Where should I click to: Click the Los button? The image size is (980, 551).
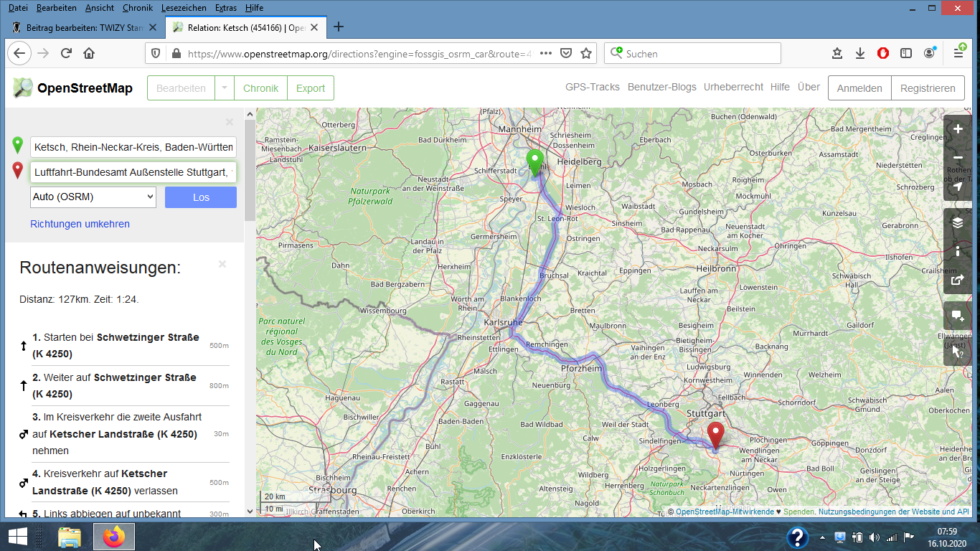tap(201, 197)
